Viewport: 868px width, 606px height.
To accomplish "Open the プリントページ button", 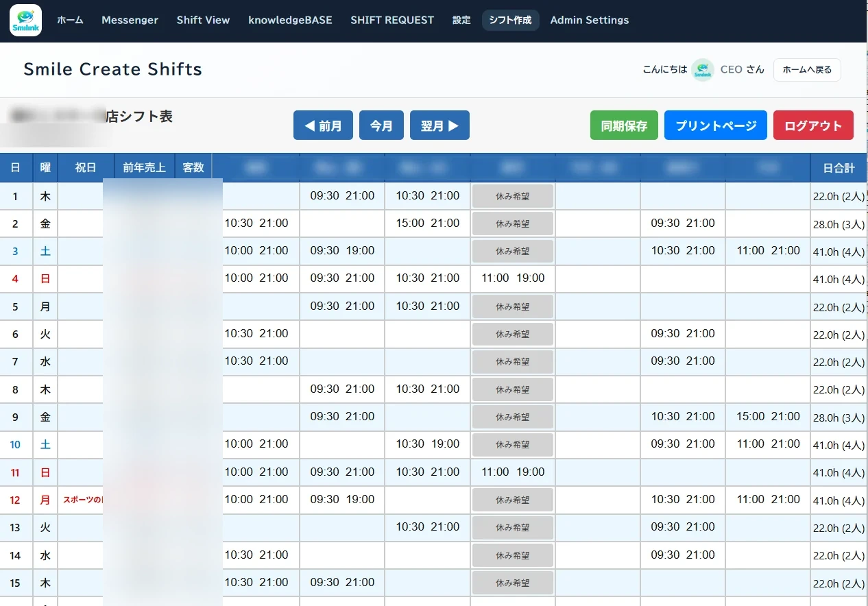I will click(716, 125).
